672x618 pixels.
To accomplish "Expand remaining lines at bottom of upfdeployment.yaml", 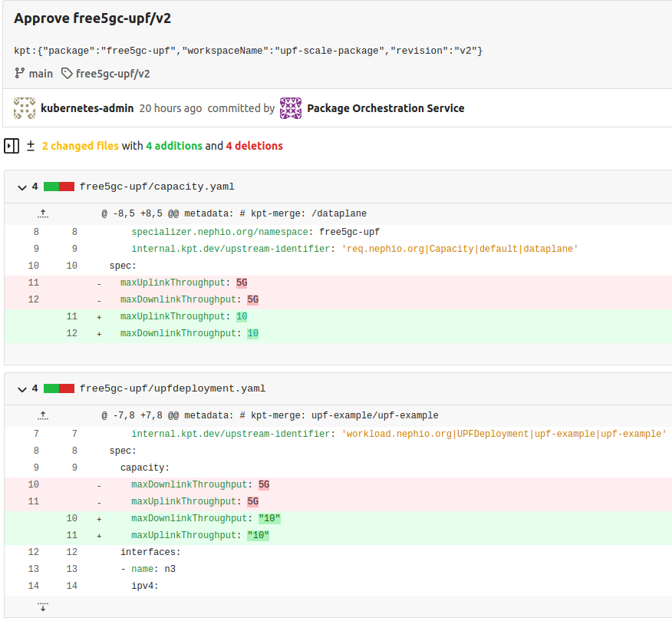I will point(43,607).
